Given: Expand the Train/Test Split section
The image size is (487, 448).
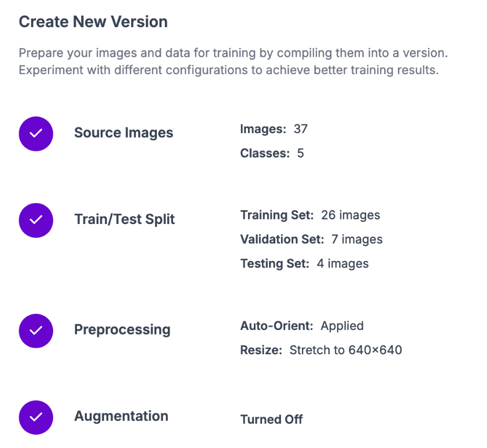Looking at the screenshot, I should (124, 219).
